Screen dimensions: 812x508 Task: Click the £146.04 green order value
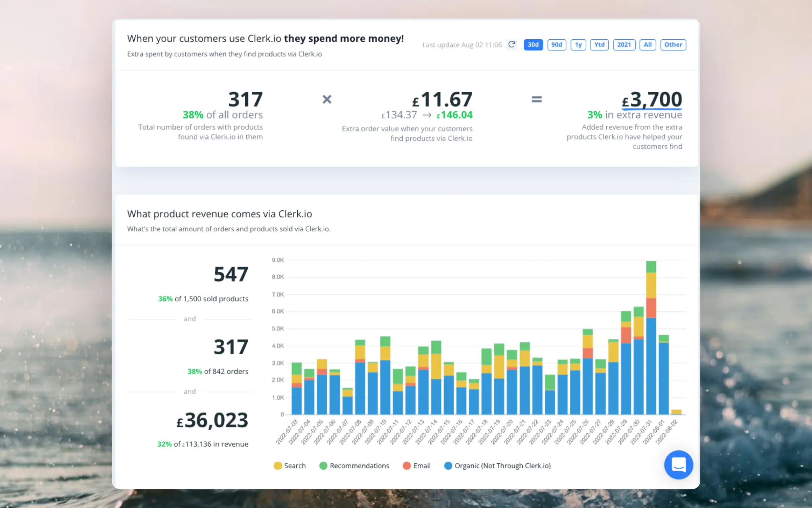pos(454,115)
